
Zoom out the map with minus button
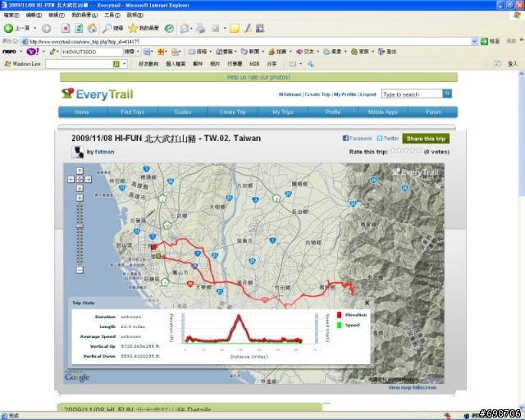pyautogui.click(x=80, y=270)
